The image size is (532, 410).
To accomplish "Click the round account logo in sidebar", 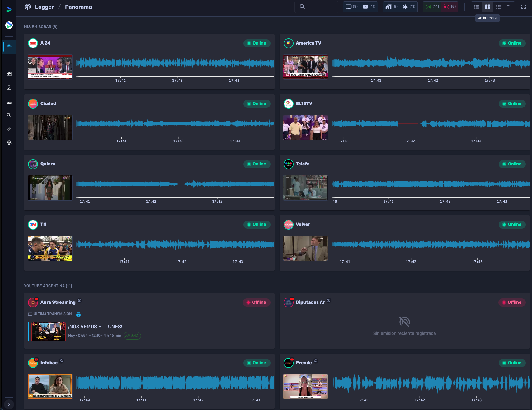I will click(x=9, y=25).
